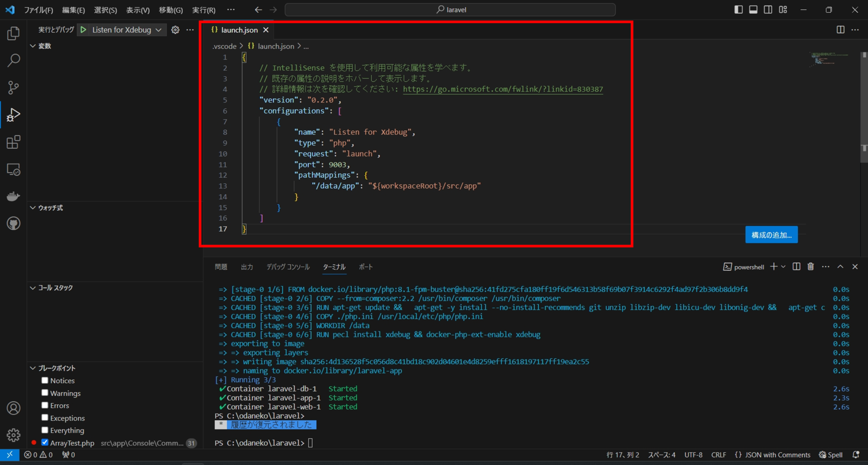The width and height of the screenshot is (868, 465).
Task: Open the ファイル menu
Action: (x=38, y=9)
